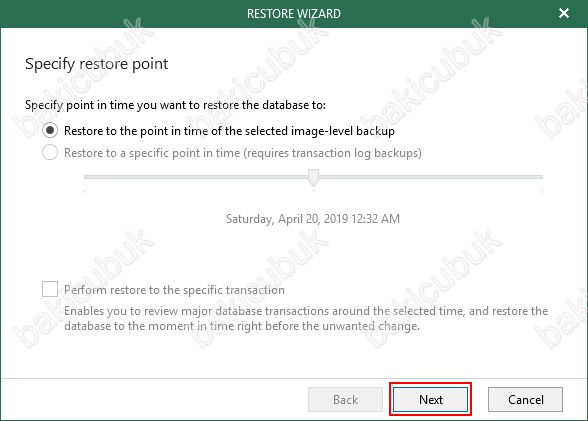This screenshot has height=421, width=588.
Task: Click the 'Specify point in time you want' prompt
Action: pos(175,105)
